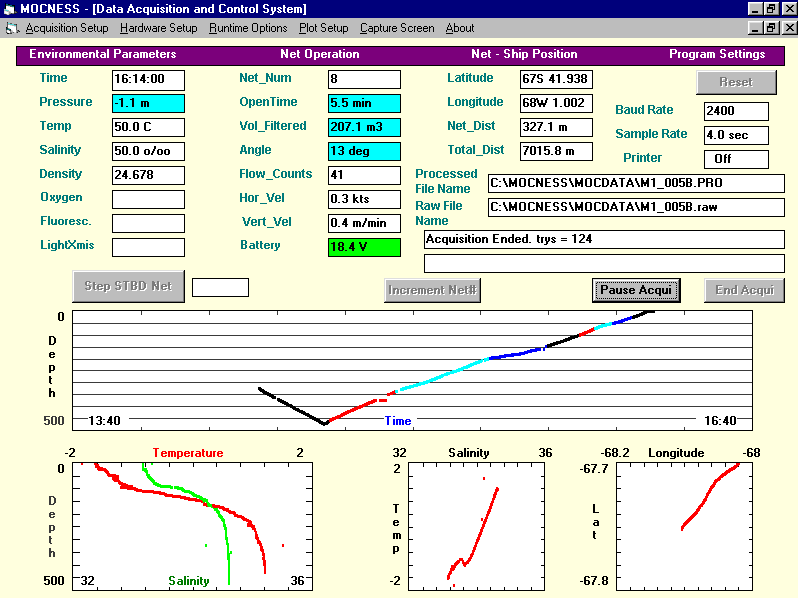Click the red Temperature plot title
This screenshot has height=598, width=798.
pyautogui.click(x=188, y=453)
